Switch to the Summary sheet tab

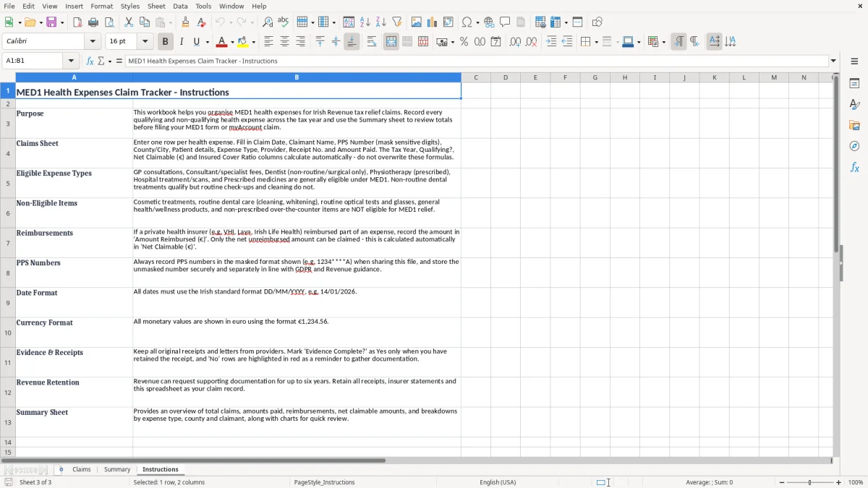click(117, 469)
